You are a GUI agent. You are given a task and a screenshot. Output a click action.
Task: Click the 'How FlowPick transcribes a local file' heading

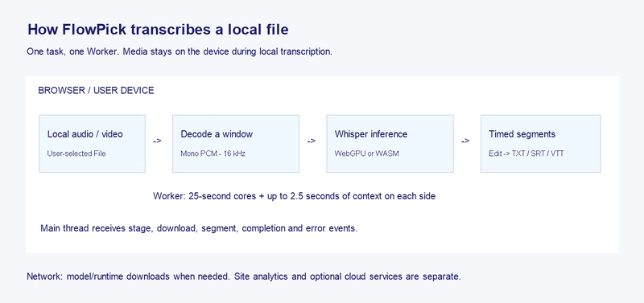(158, 30)
